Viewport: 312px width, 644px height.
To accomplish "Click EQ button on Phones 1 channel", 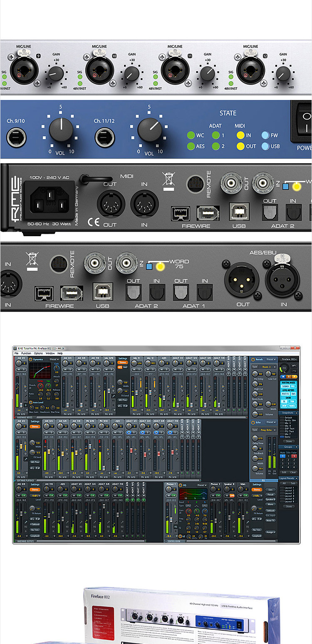I will 176,526.
